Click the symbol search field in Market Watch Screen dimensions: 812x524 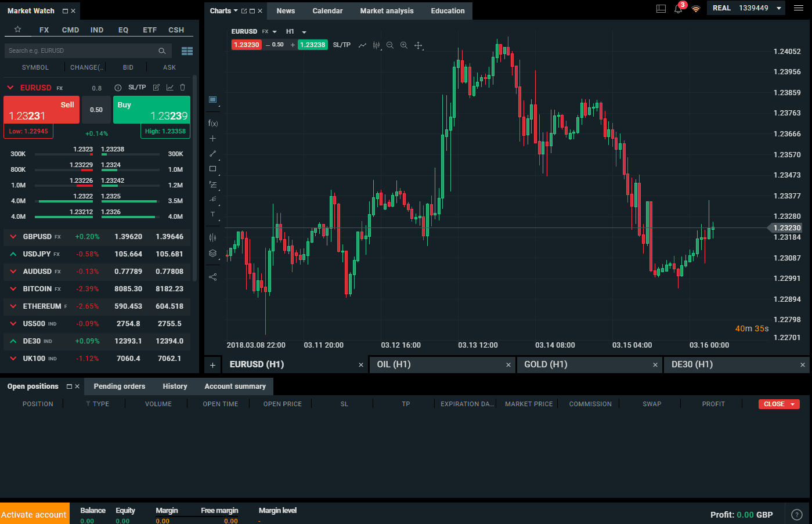click(81, 50)
